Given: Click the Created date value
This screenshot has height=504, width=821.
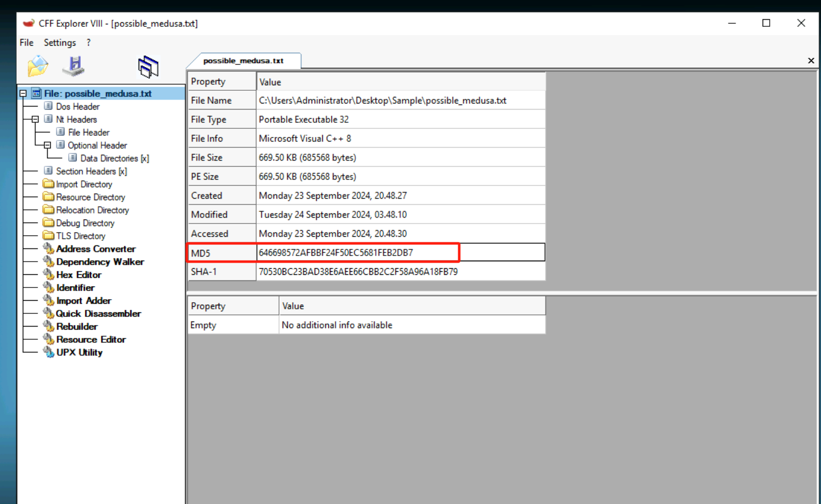Looking at the screenshot, I should [333, 196].
